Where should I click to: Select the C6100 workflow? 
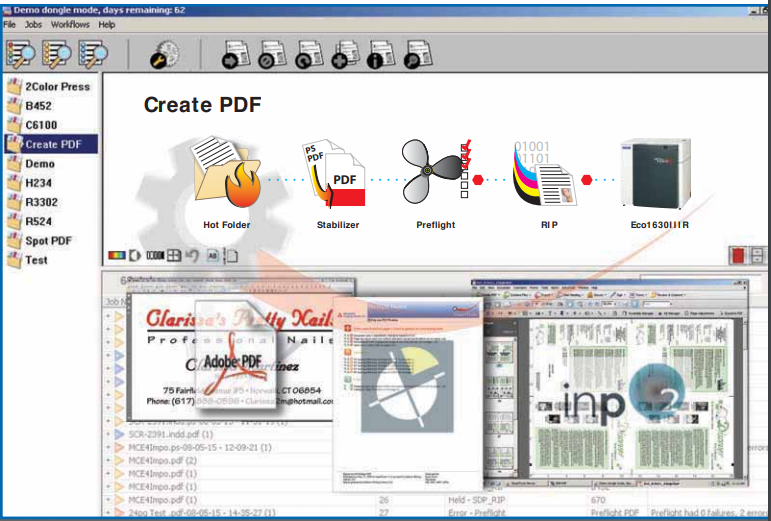[x=32, y=125]
